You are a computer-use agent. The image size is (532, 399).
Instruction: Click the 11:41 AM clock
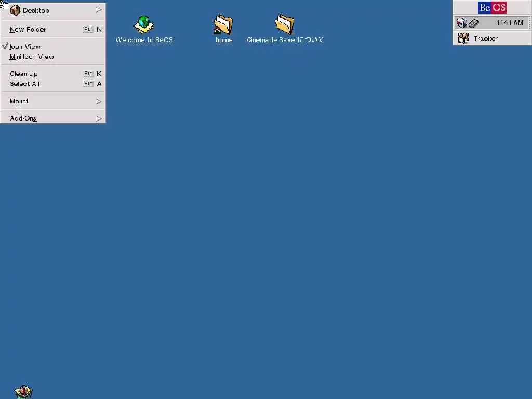click(510, 23)
